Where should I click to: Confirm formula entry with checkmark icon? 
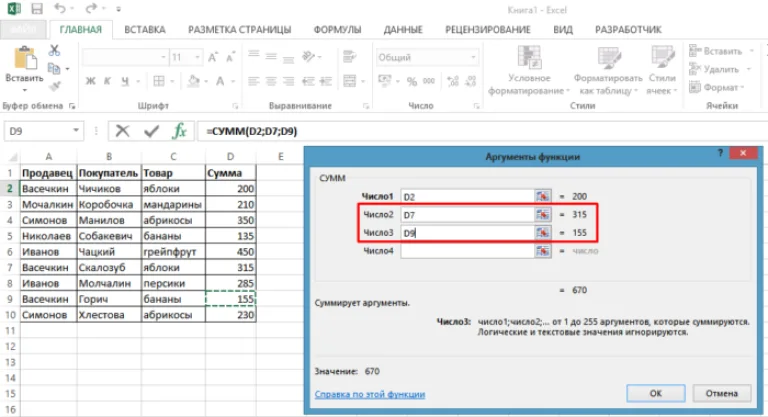tap(152, 131)
